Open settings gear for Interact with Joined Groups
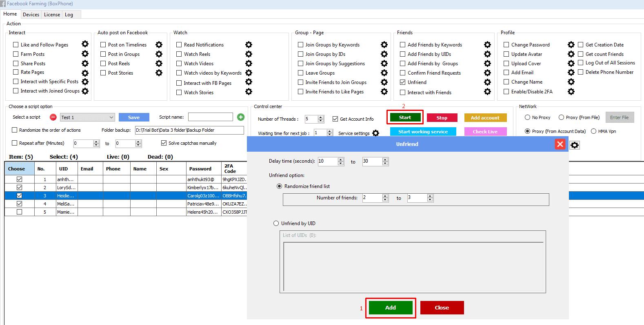Viewport: 644px width, 325px height. pos(85,91)
